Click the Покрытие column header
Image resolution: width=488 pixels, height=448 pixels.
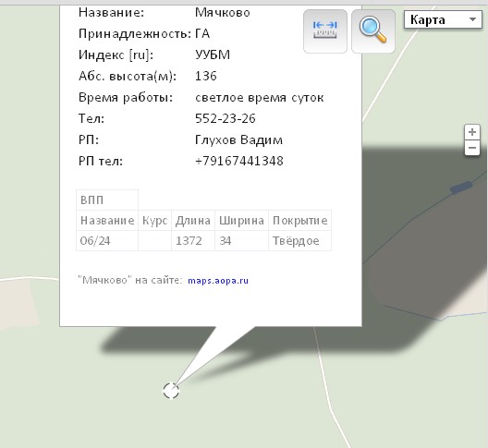point(299,221)
